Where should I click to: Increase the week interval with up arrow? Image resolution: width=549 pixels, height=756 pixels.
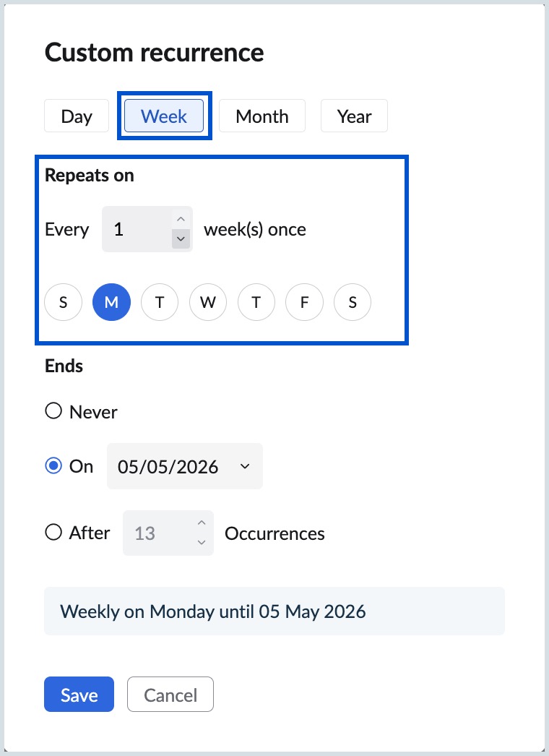point(180,218)
